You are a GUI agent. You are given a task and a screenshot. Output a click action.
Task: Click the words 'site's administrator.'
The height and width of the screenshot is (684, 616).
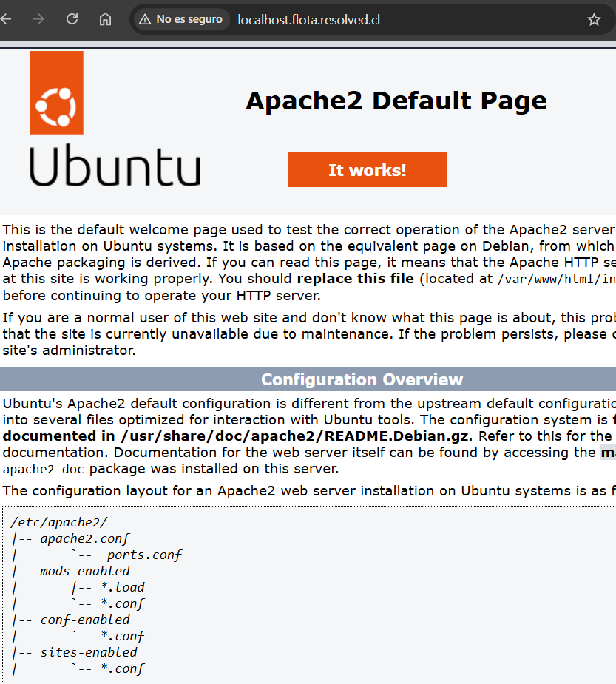(x=69, y=351)
